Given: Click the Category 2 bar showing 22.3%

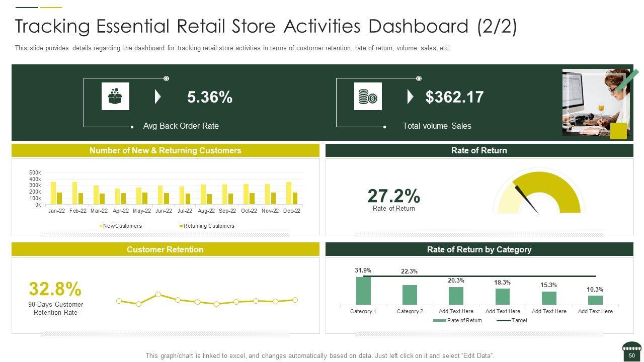Looking at the screenshot, I should pyautogui.click(x=410, y=295).
